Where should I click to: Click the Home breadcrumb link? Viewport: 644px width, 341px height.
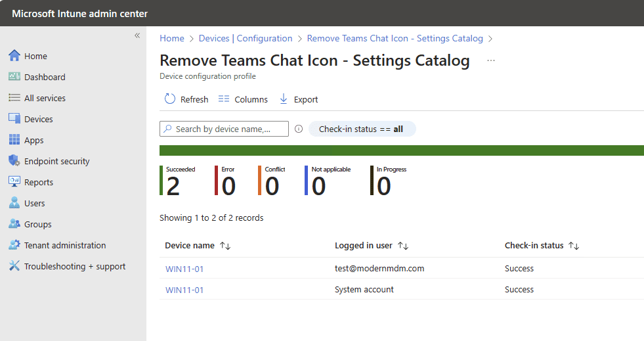tap(172, 38)
